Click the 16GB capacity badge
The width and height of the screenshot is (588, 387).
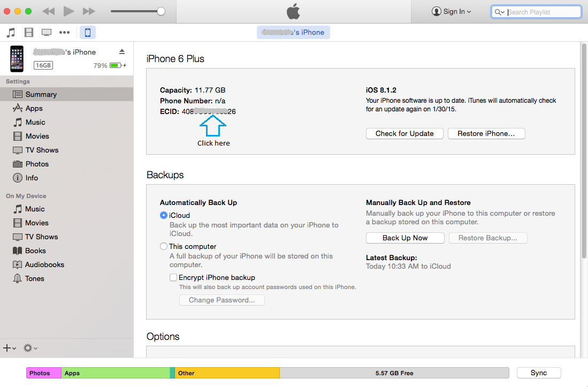pos(43,65)
